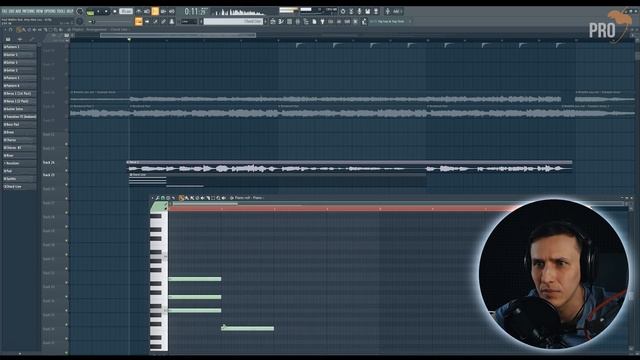Open the FILE menu

(4, 11)
